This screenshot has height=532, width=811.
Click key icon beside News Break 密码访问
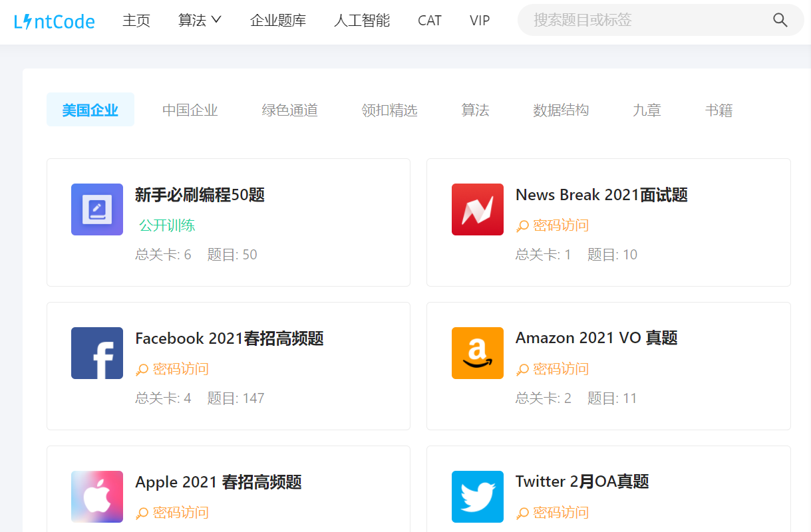pyautogui.click(x=522, y=227)
